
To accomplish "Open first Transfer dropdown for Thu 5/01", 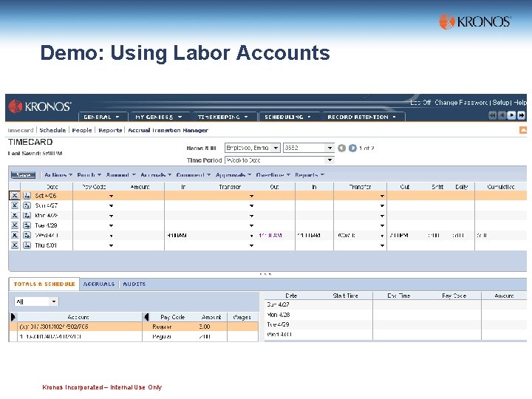I will click(251, 245).
